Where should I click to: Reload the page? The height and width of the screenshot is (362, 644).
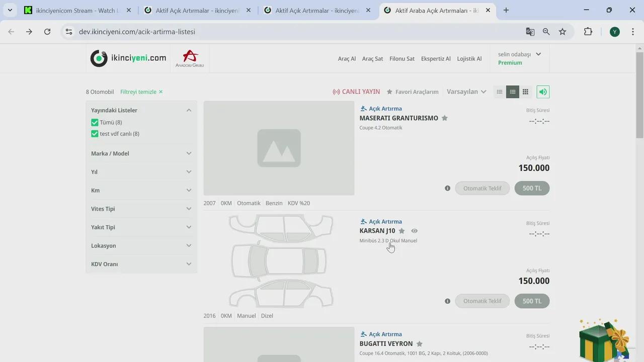coord(47,32)
